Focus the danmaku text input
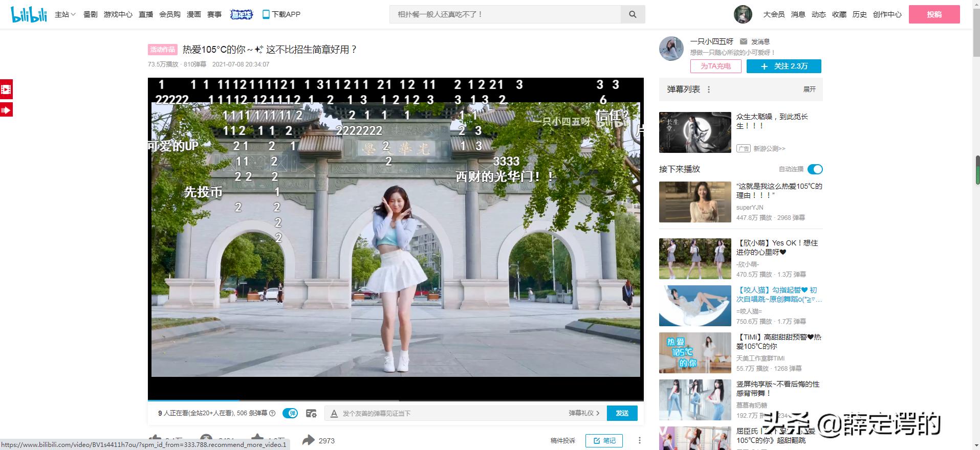980x450 pixels. tap(453, 413)
